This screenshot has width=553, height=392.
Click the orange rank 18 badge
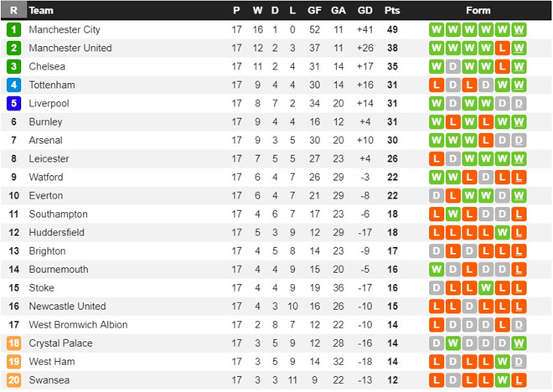point(13,343)
